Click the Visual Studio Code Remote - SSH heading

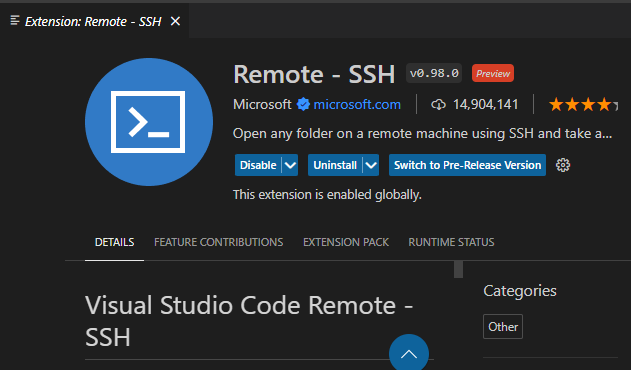pyautogui.click(x=249, y=321)
